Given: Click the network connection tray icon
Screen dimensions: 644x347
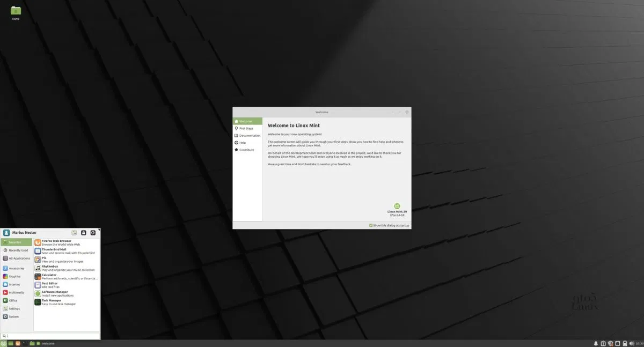Looking at the screenshot, I should pyautogui.click(x=618, y=343).
